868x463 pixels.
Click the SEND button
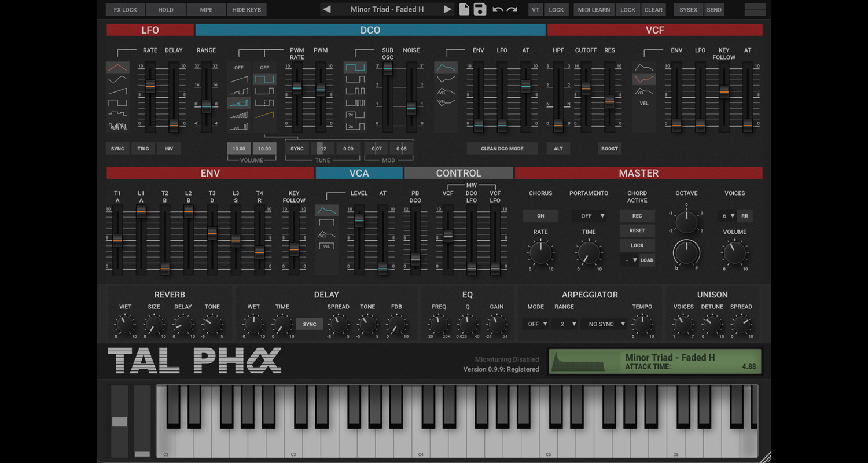click(x=714, y=10)
